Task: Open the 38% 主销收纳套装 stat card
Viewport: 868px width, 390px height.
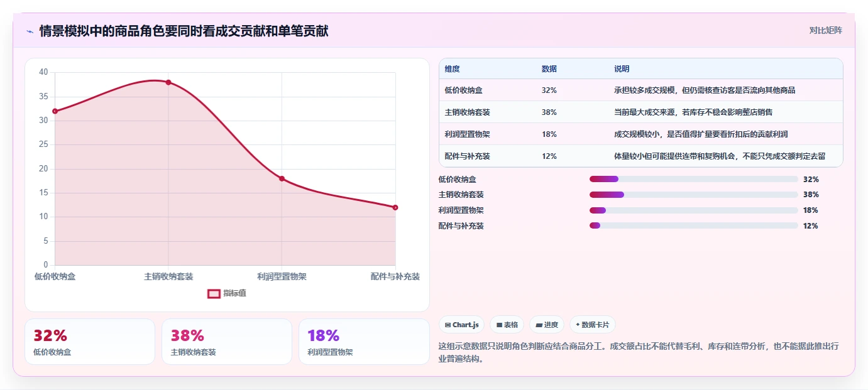Action: (x=227, y=342)
